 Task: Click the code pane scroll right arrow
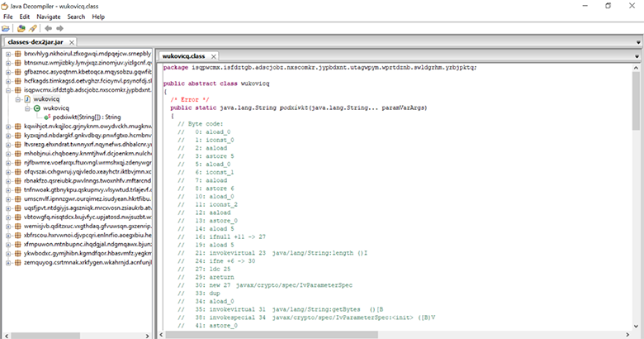pos(627,335)
